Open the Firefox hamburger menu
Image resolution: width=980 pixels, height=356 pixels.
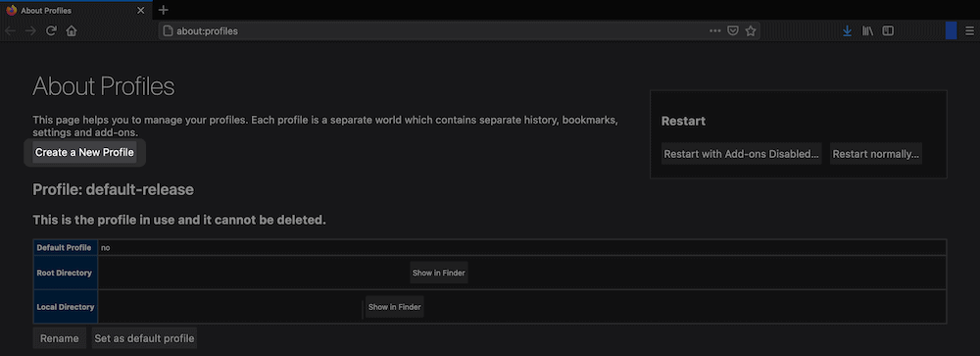pos(969,30)
